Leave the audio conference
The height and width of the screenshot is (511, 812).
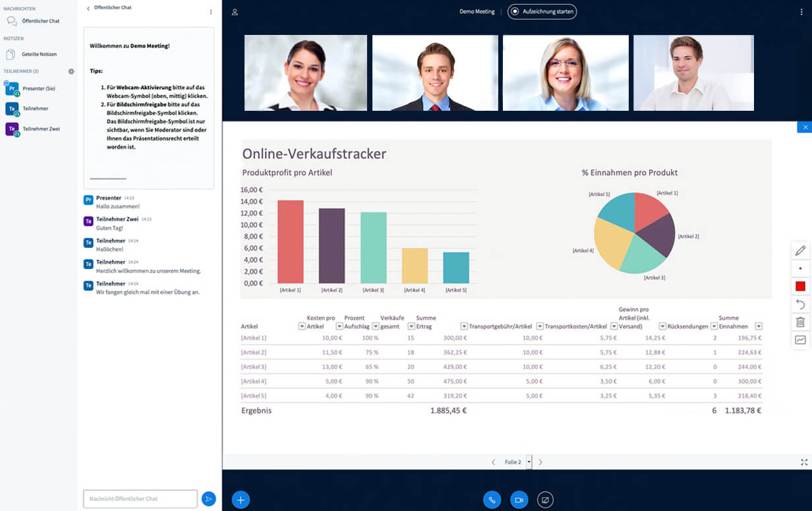[492, 500]
